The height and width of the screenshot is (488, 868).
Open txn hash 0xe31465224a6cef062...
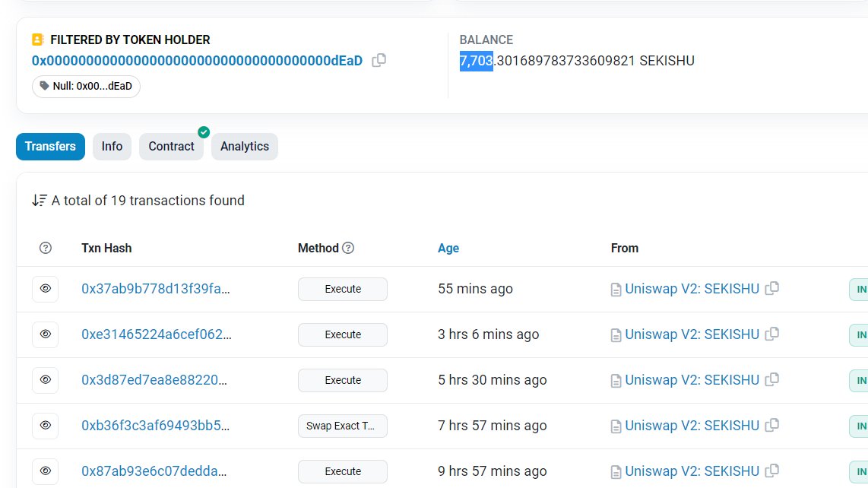pos(156,334)
